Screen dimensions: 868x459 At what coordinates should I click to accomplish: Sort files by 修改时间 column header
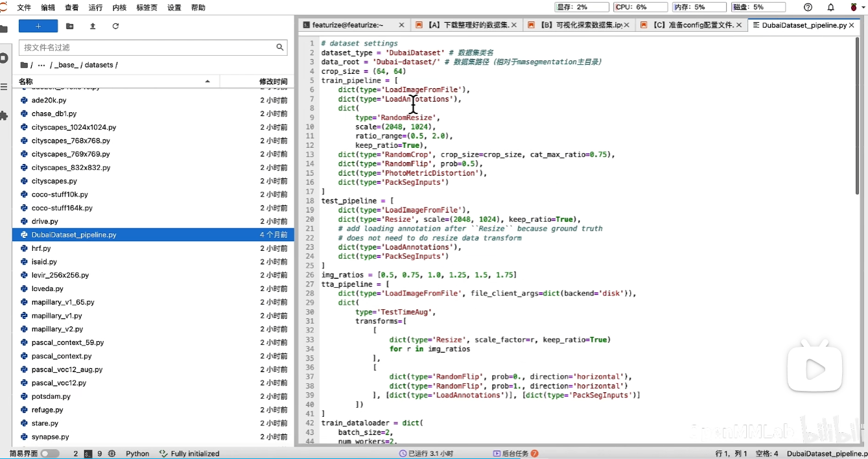pyautogui.click(x=273, y=81)
